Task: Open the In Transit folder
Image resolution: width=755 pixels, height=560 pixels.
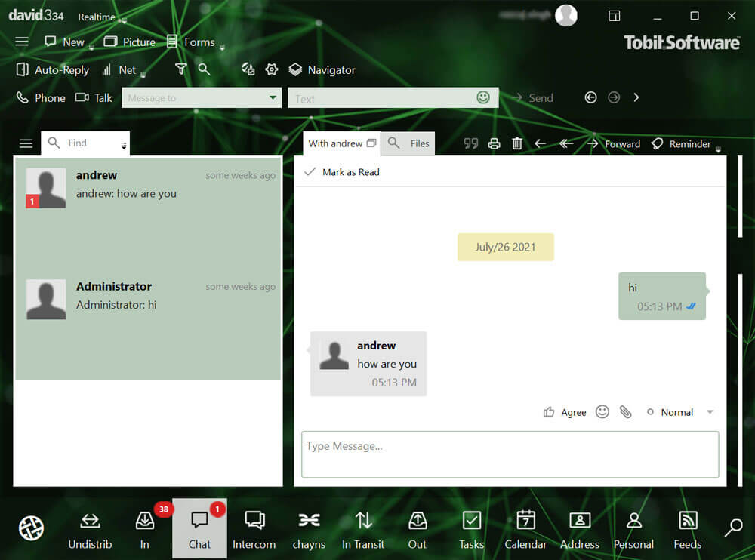Action: pyautogui.click(x=364, y=531)
